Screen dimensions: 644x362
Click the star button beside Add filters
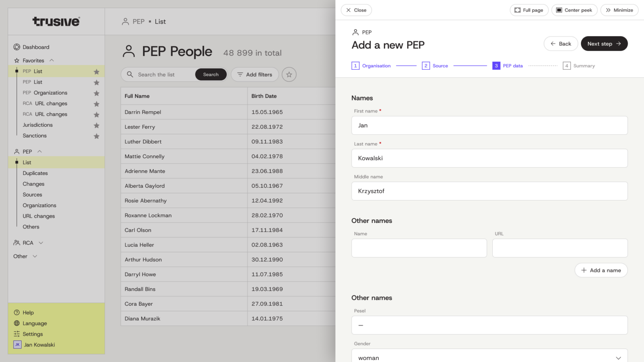[289, 75]
